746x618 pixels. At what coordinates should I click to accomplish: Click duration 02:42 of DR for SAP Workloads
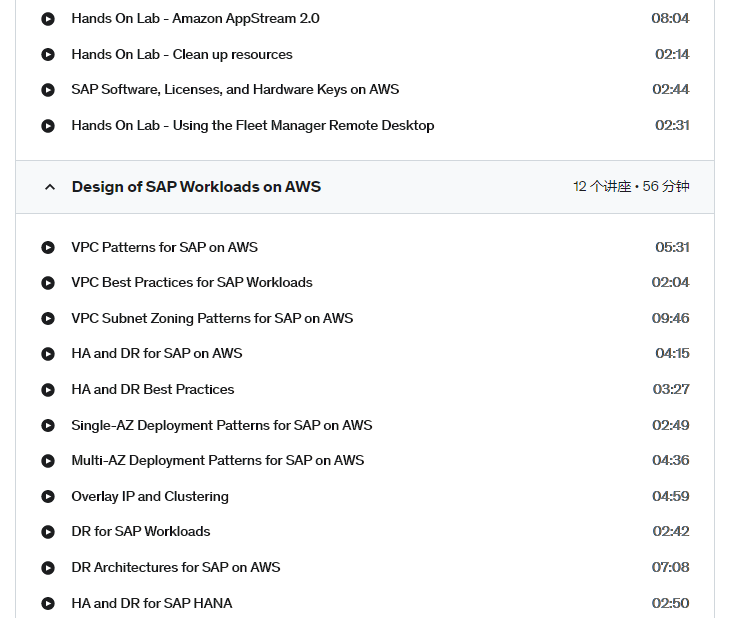pyautogui.click(x=671, y=531)
